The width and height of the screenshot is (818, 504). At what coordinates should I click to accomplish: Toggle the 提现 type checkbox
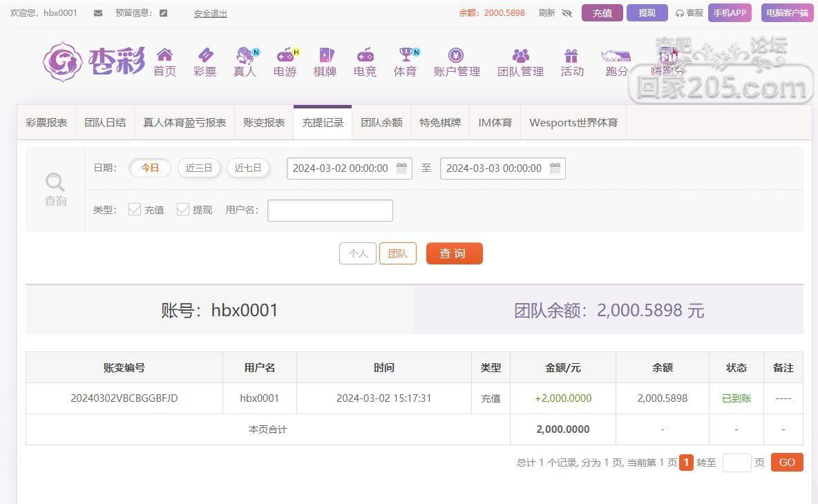coord(182,209)
